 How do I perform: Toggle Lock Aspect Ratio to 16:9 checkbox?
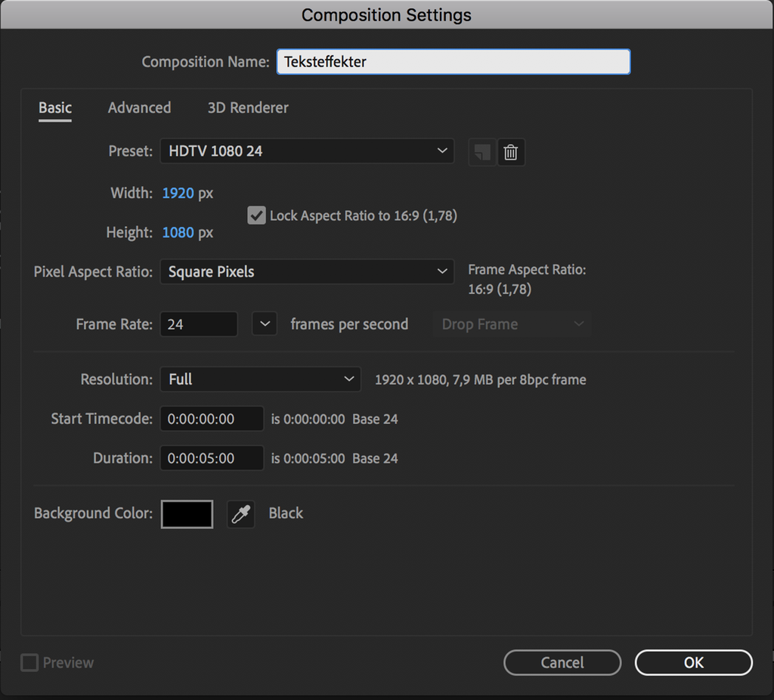pos(256,215)
